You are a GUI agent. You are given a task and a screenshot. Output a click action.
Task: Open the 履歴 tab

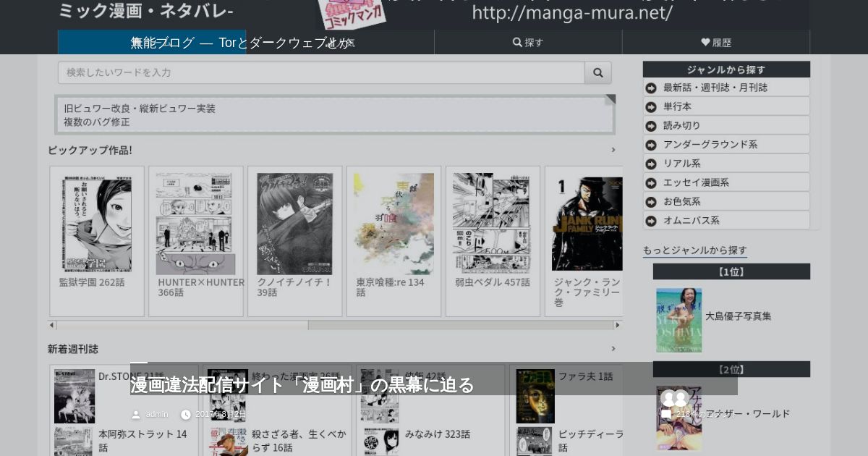point(716,42)
